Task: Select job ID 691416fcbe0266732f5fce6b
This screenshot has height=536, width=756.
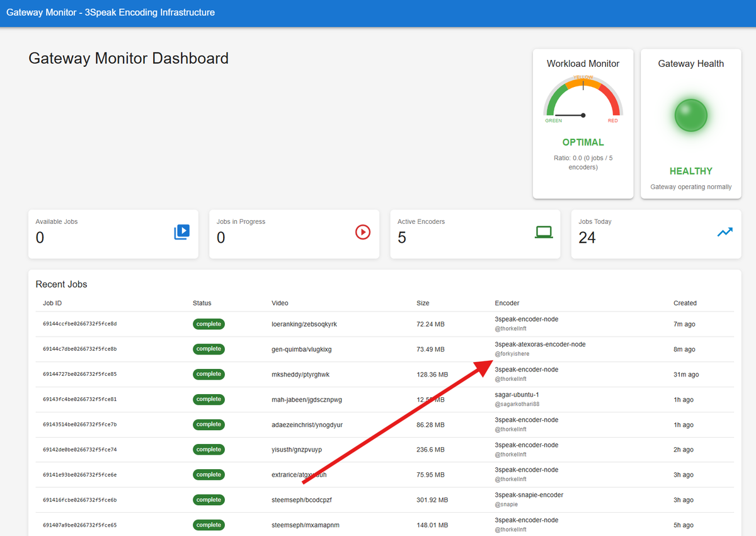Action: 80,500
